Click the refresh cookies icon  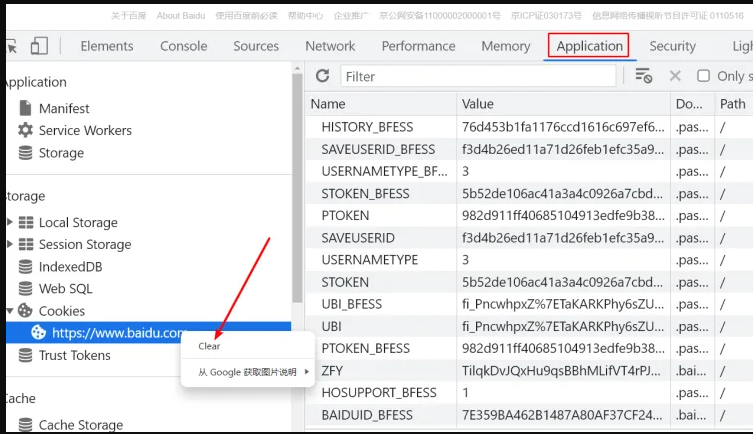(x=322, y=76)
